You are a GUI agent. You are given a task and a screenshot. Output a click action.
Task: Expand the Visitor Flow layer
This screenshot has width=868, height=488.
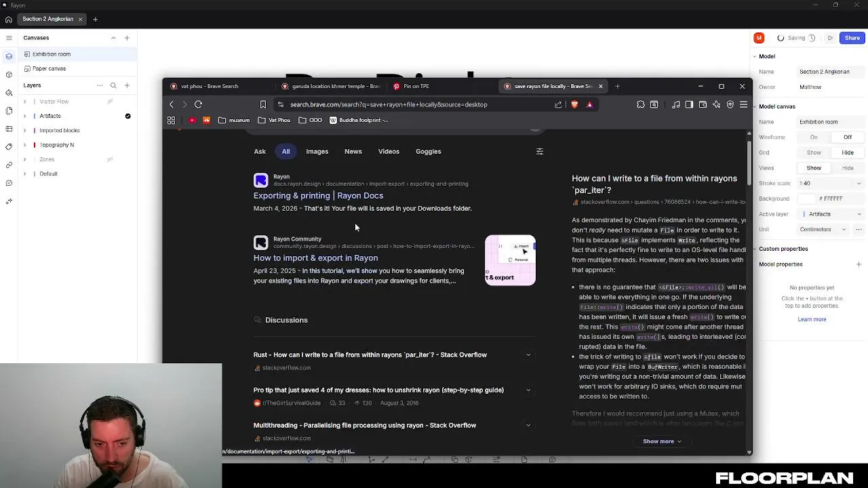pos(25,102)
